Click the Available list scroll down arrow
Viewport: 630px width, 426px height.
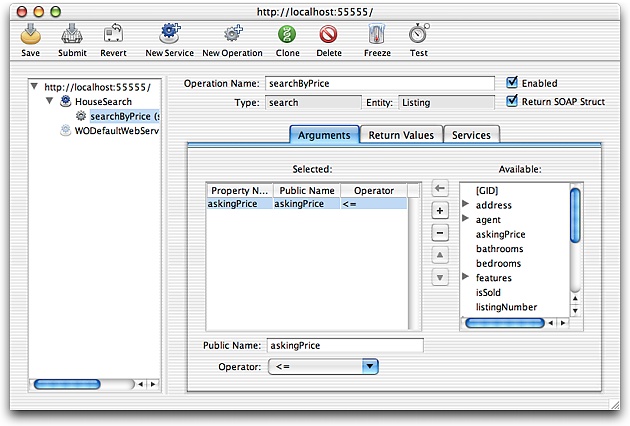[x=575, y=311]
